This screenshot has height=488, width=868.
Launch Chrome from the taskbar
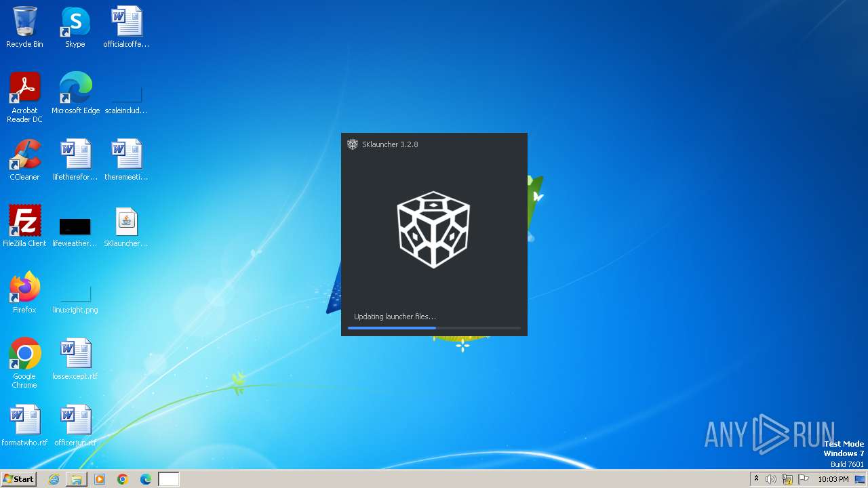click(123, 479)
